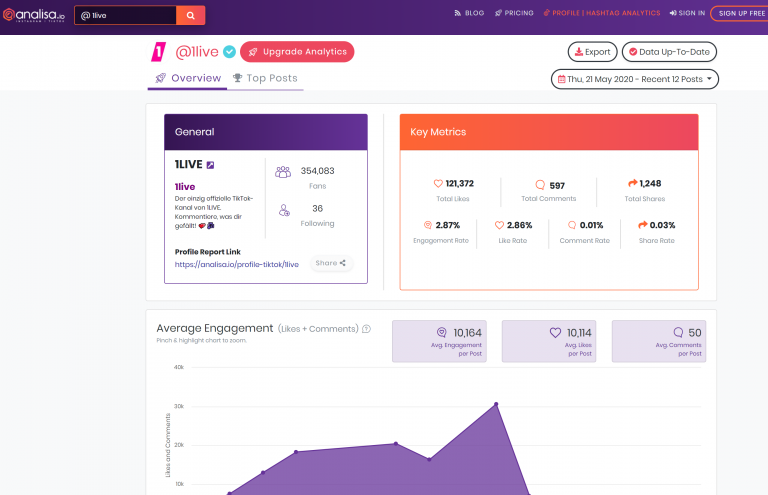Click the Engagement Rate icon beside 2.87%
Image resolution: width=768 pixels, height=495 pixels.
pos(428,225)
